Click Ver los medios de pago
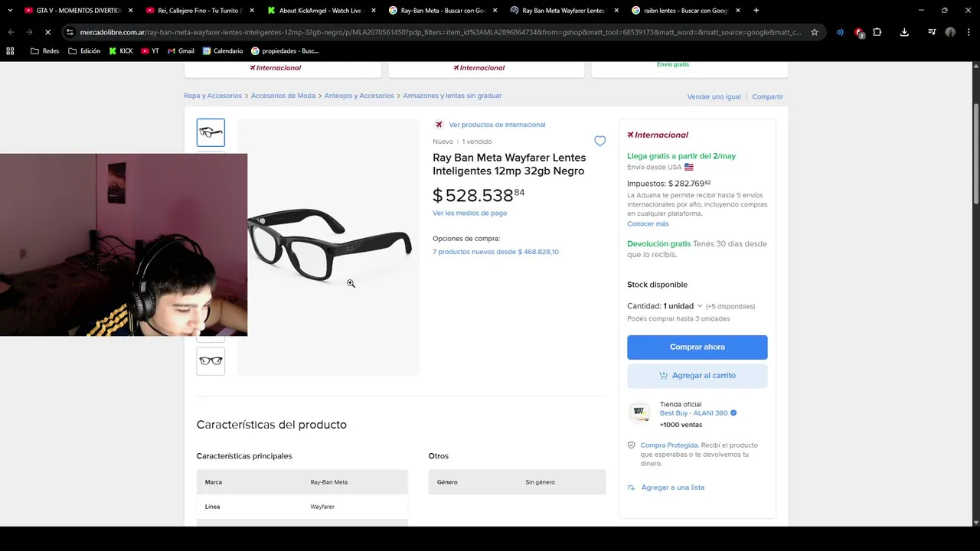980x551 pixels. pos(469,213)
